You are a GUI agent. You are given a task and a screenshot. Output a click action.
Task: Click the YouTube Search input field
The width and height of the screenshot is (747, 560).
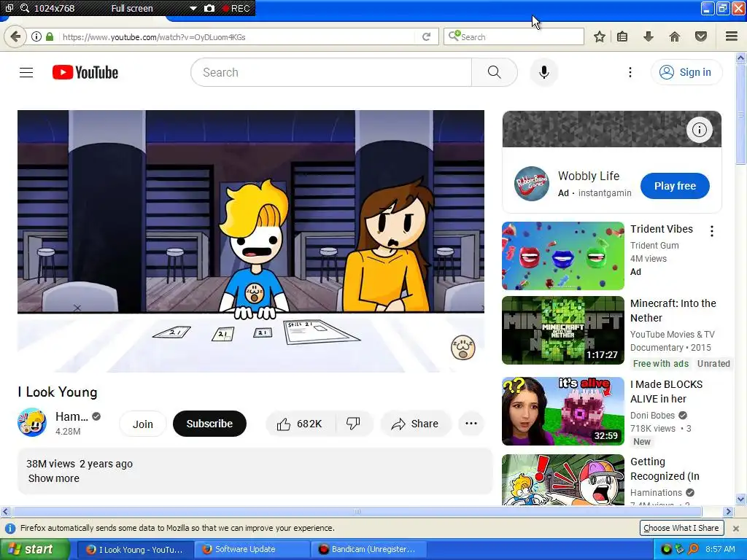(332, 72)
